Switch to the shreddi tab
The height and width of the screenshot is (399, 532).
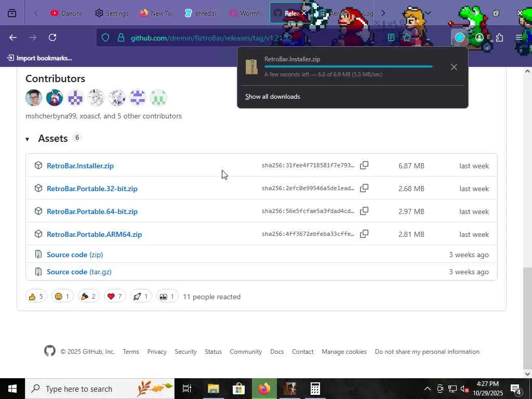[201, 13]
